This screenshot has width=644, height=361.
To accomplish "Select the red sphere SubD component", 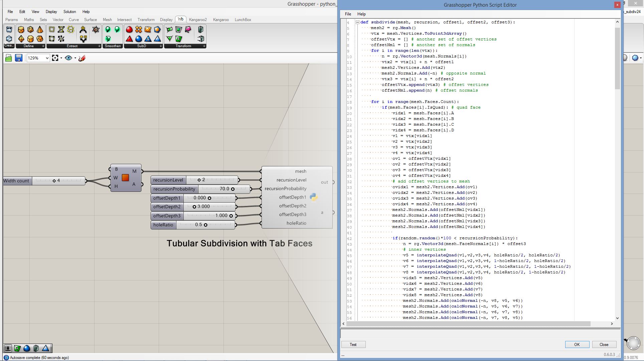I will [129, 30].
